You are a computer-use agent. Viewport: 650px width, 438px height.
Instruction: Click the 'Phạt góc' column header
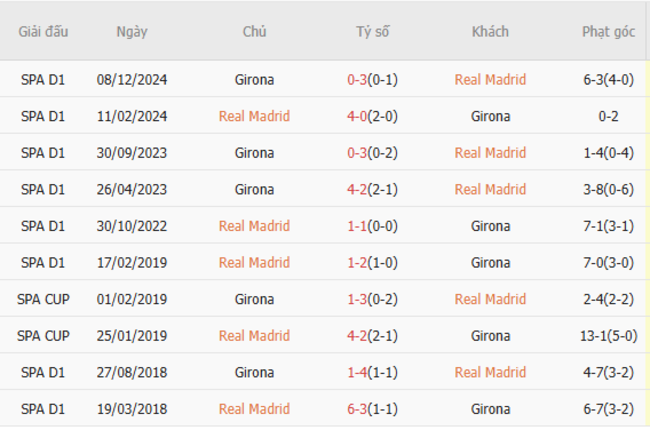[x=608, y=31]
